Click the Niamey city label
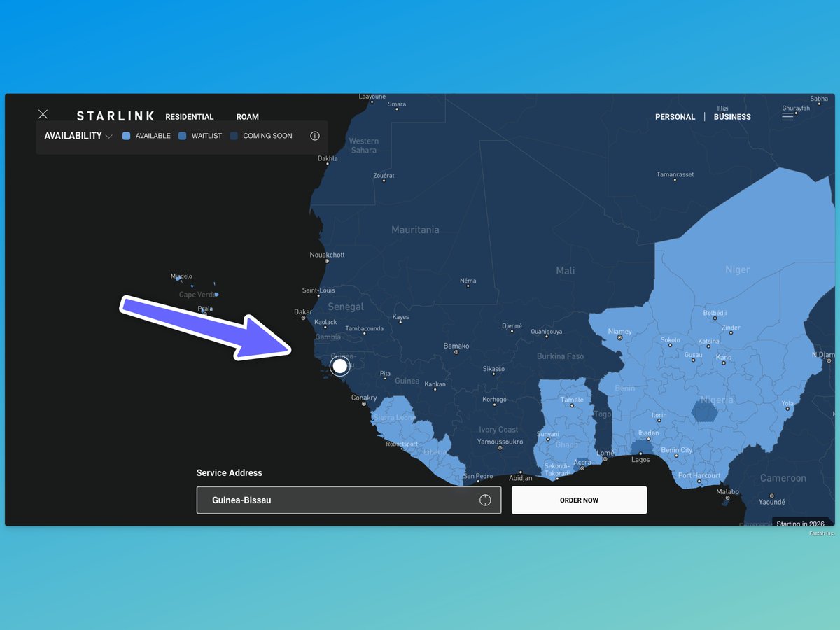This screenshot has height=630, width=840. click(x=620, y=331)
